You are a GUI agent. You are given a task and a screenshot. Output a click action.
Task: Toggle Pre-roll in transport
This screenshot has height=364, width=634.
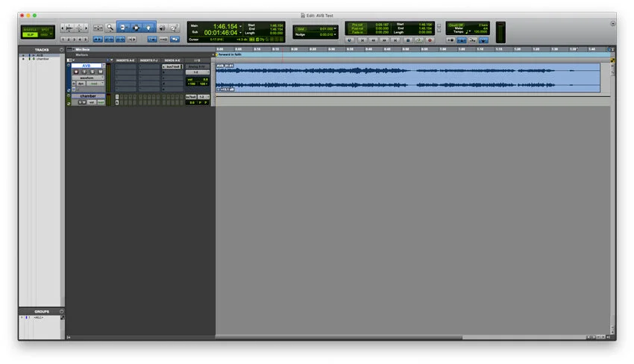(357, 25)
